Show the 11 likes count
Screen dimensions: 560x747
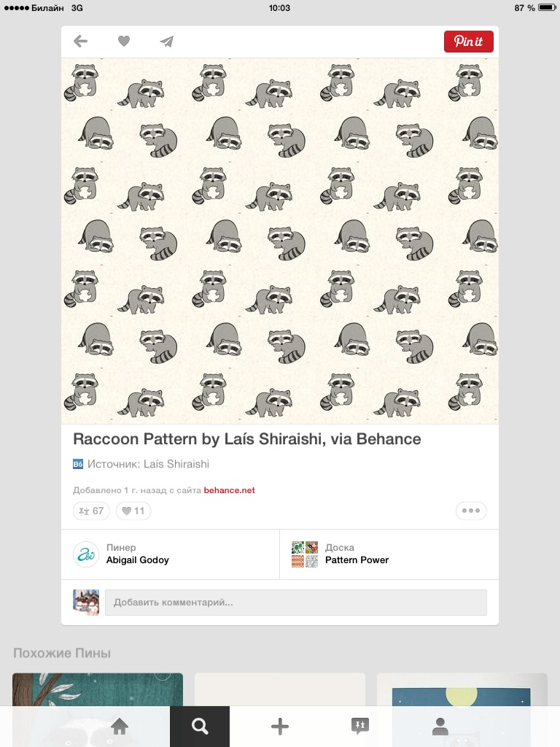133,511
